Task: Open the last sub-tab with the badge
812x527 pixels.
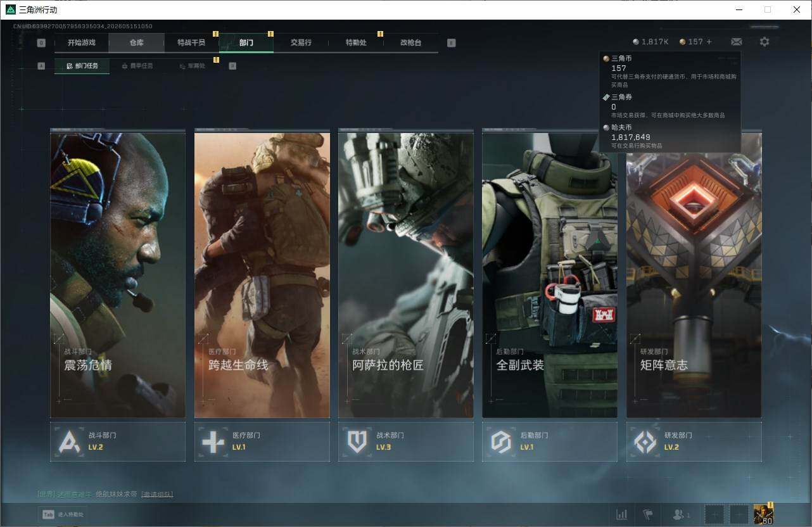Action: point(192,66)
